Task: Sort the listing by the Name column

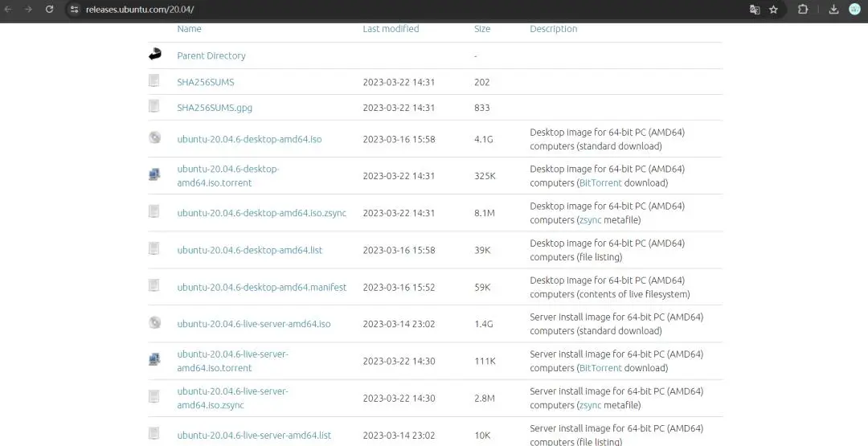Action: tap(190, 29)
